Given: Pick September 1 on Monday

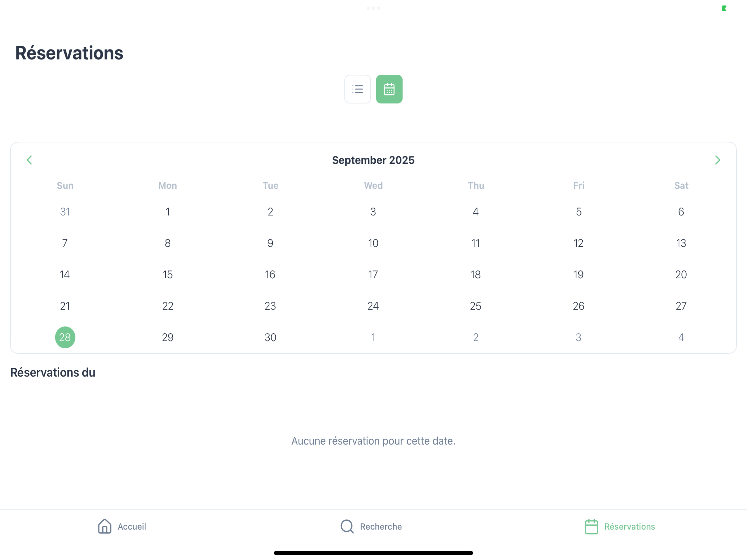Looking at the screenshot, I should click(x=168, y=211).
